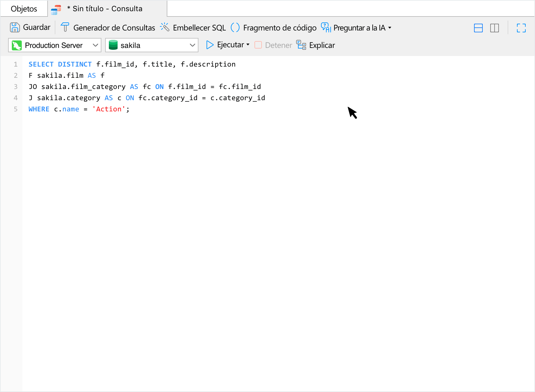Insert a Fragmento de código snippet
Viewport: 535px width, 392px height.
click(235, 28)
